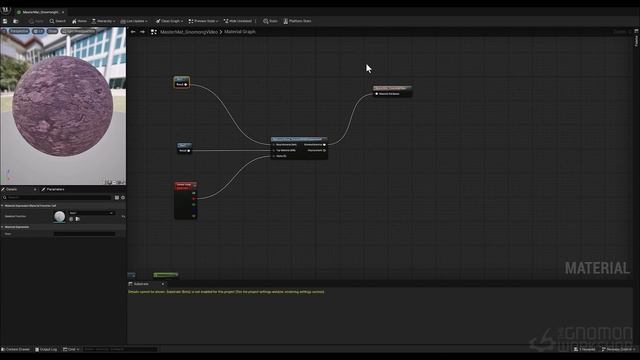The width and height of the screenshot is (640, 360).
Task: Open the Cmd console type dropdown
Action: [x=71, y=349]
